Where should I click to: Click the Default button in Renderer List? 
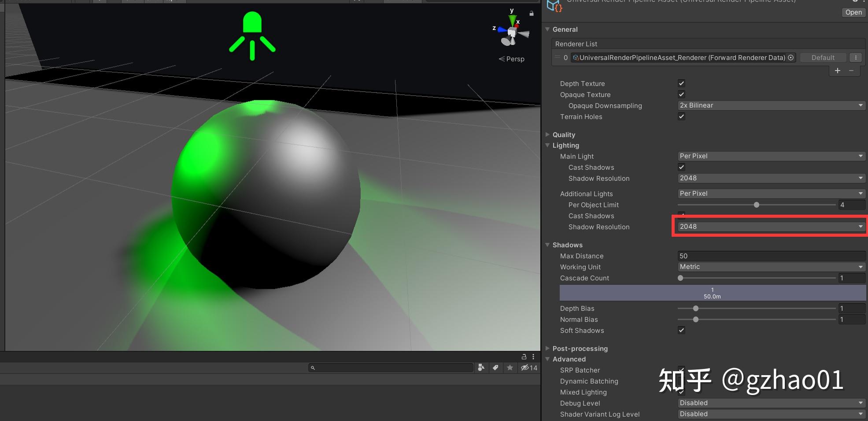(823, 58)
